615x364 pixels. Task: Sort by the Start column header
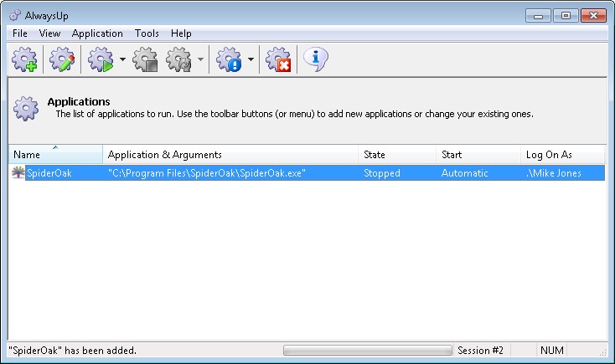(x=478, y=154)
